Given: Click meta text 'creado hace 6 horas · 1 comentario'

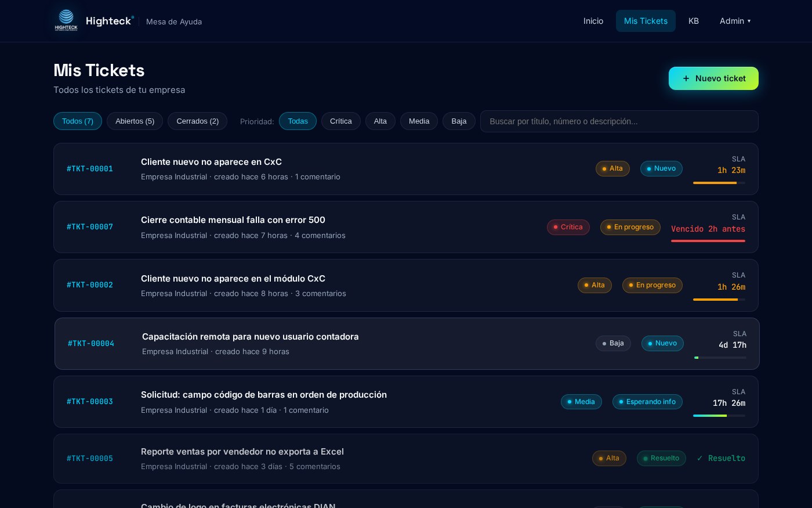Looking at the screenshot, I should click(x=277, y=176).
